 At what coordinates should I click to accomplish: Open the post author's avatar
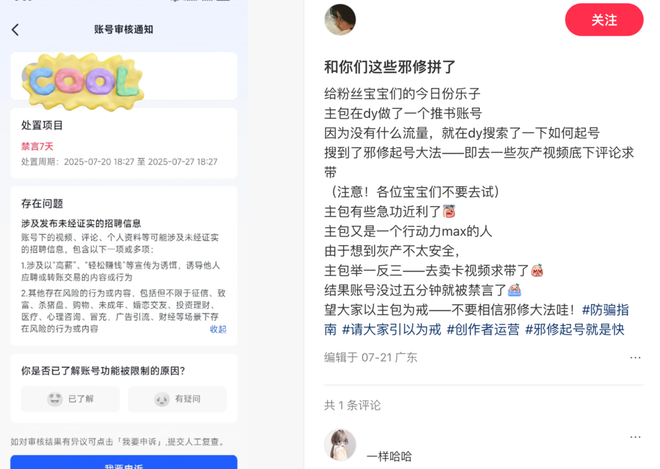click(x=340, y=20)
